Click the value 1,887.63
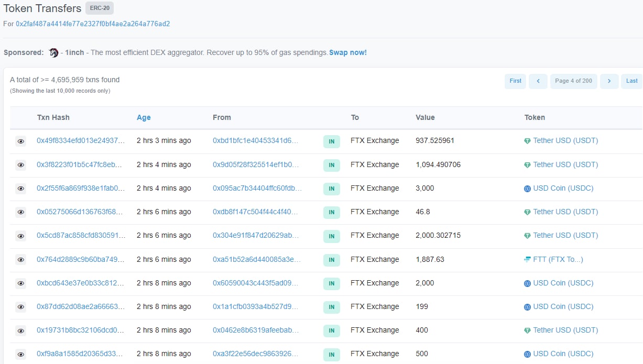This screenshot has width=643, height=364. (x=430, y=259)
